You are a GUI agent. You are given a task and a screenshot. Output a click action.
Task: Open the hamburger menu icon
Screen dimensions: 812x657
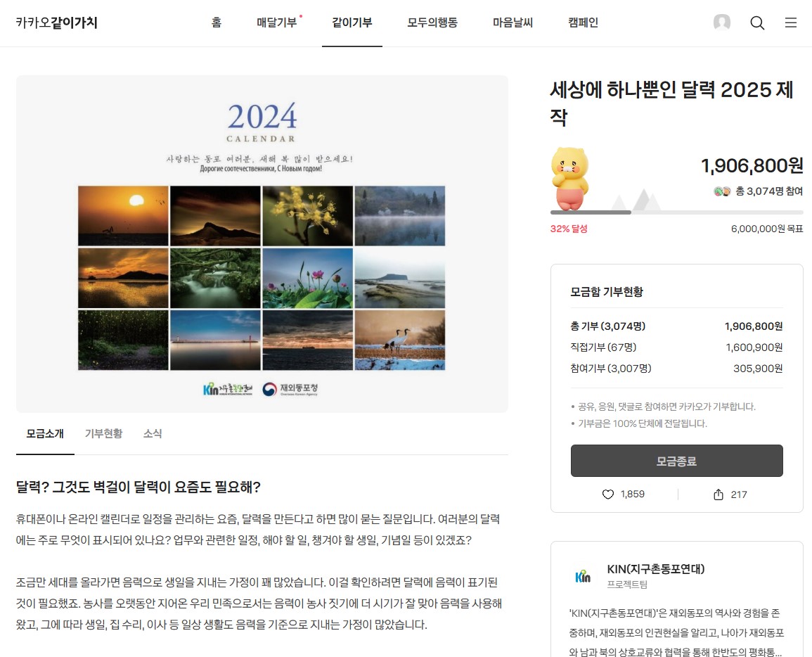pos(790,23)
